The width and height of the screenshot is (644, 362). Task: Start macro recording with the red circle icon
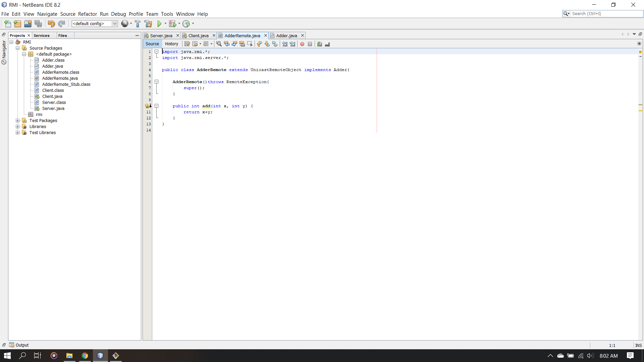[302, 44]
